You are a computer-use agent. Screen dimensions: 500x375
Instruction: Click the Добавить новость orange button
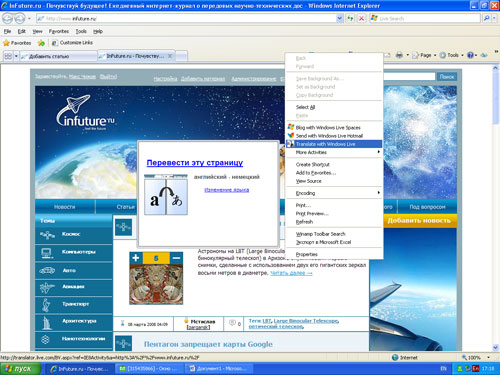[x=419, y=221]
